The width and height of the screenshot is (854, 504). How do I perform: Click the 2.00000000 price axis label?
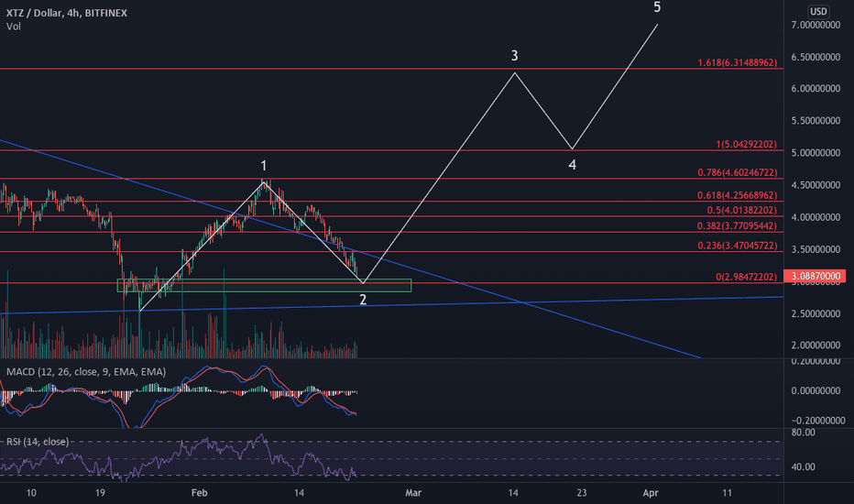pos(816,345)
